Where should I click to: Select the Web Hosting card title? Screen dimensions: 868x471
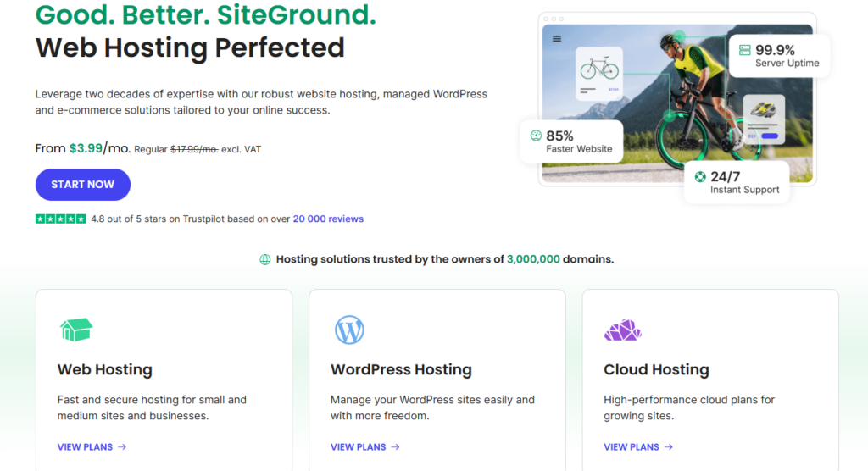point(104,369)
